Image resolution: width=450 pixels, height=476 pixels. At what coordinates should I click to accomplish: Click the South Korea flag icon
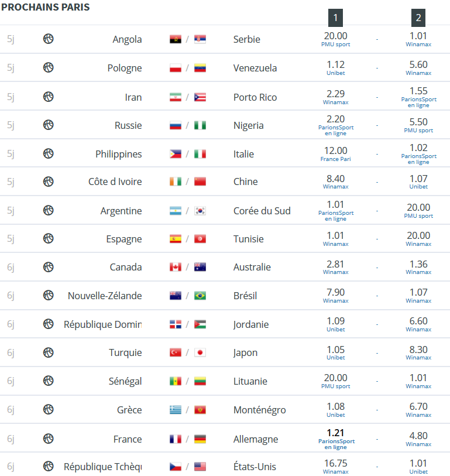coord(200,211)
